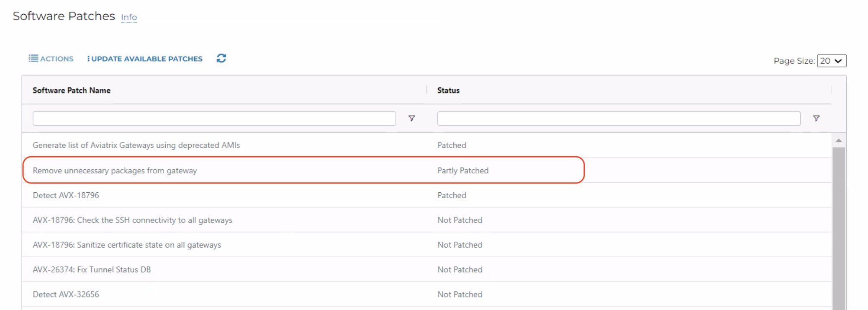Screen dimensions: 868x310
Task: Focus the Software Patch Name filter field
Action: (214, 119)
